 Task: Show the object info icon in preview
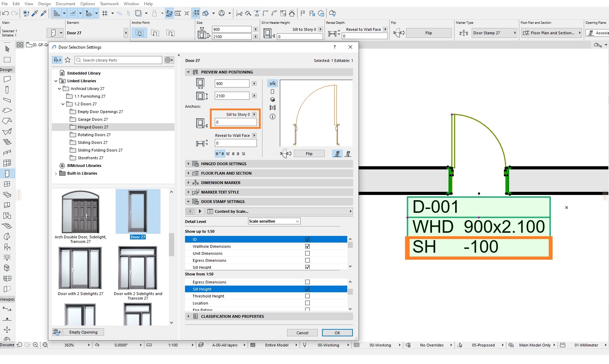272,117
